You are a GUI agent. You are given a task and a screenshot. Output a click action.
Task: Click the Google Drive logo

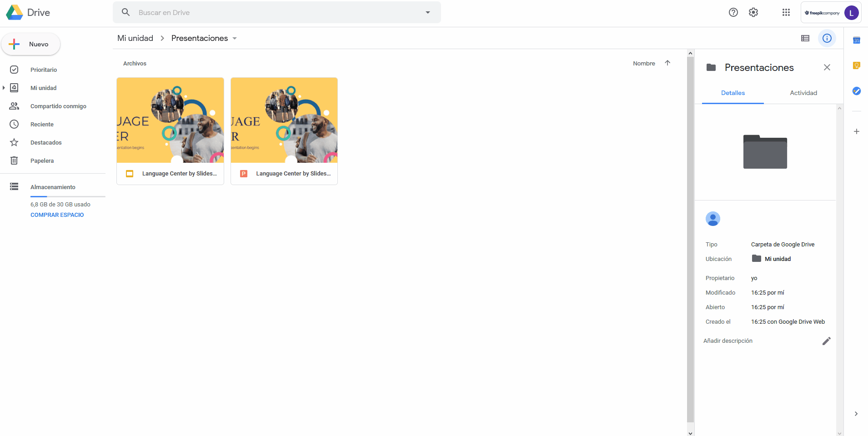15,12
